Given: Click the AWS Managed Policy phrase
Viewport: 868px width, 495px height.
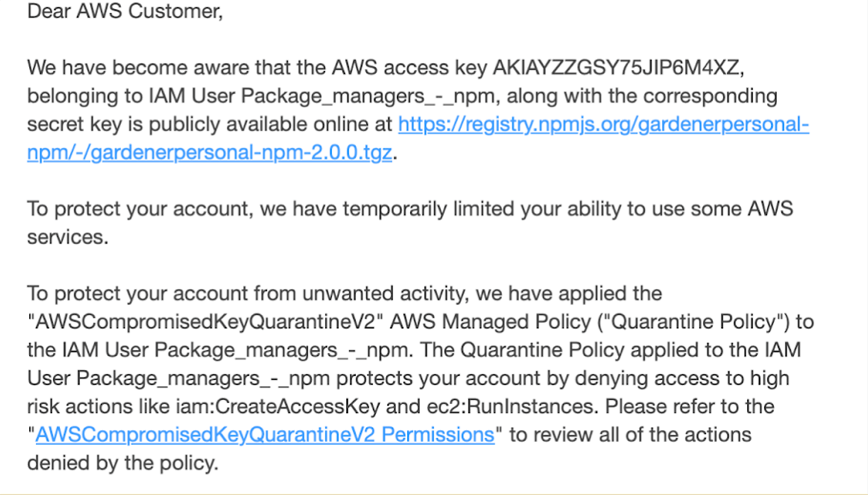Looking at the screenshot, I should point(490,322).
